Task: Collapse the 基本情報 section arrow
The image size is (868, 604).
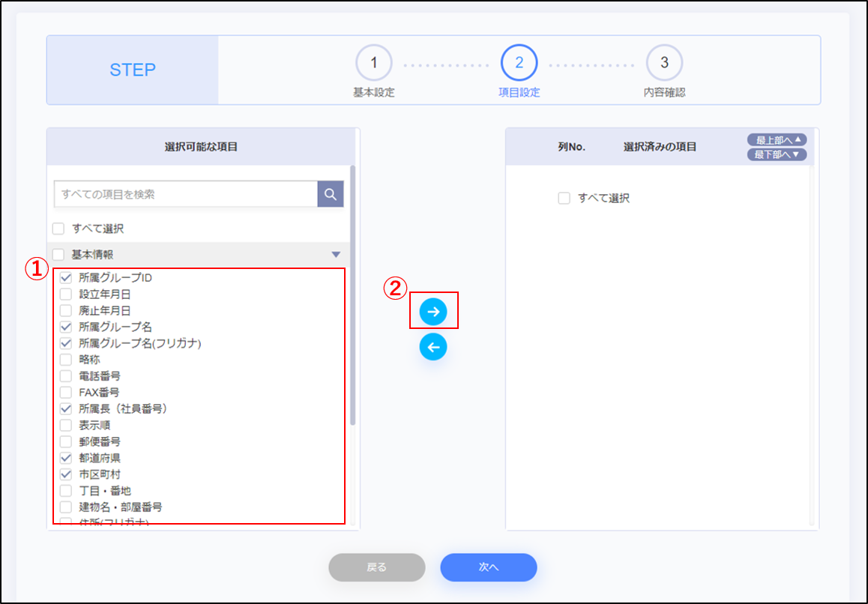Action: (x=336, y=255)
